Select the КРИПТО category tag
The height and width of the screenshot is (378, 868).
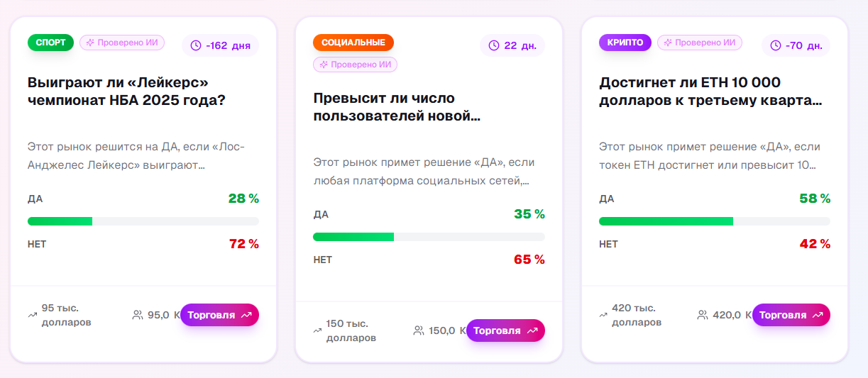pyautogui.click(x=625, y=43)
